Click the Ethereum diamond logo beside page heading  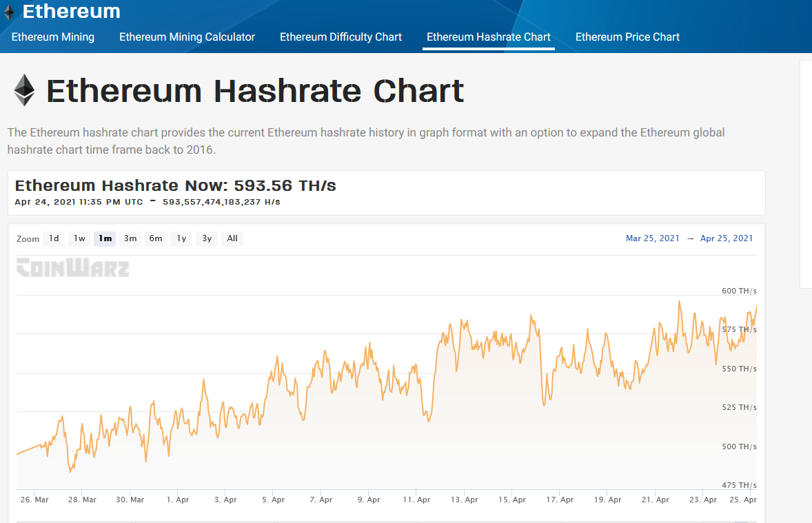[24, 90]
